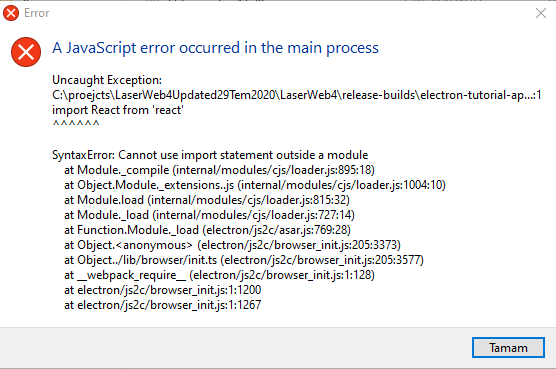Click the 'SyntaxError: Cannot use import statement' line

[x=210, y=155]
